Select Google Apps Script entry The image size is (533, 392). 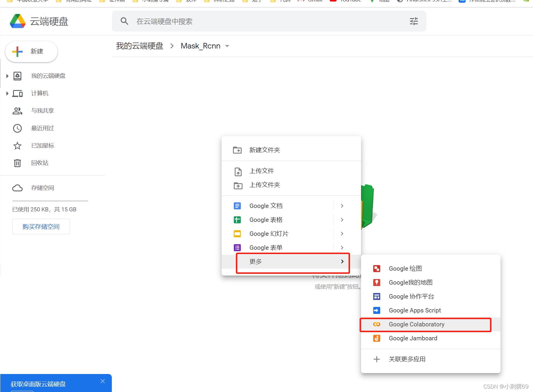(431, 310)
